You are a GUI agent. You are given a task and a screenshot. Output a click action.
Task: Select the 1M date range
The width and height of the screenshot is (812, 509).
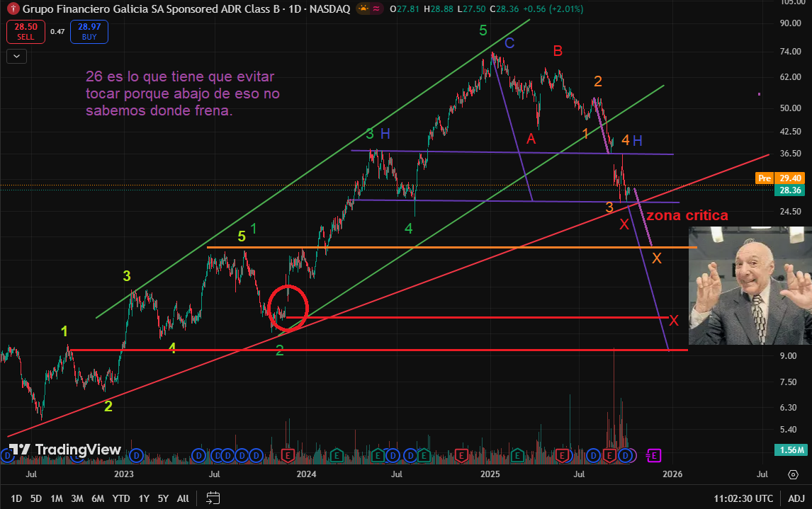pos(57,498)
